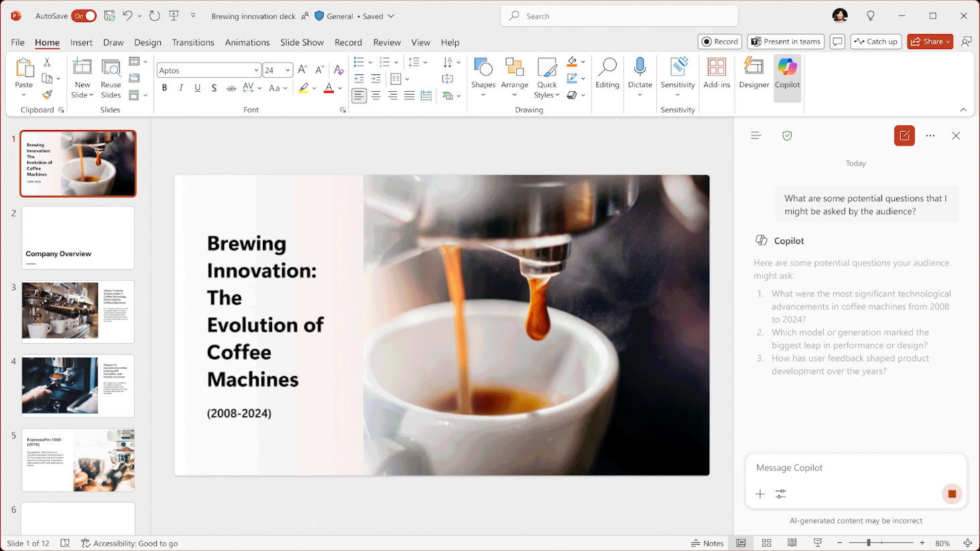Adjust the zoom slider handle
980x551 pixels.
[x=868, y=543]
